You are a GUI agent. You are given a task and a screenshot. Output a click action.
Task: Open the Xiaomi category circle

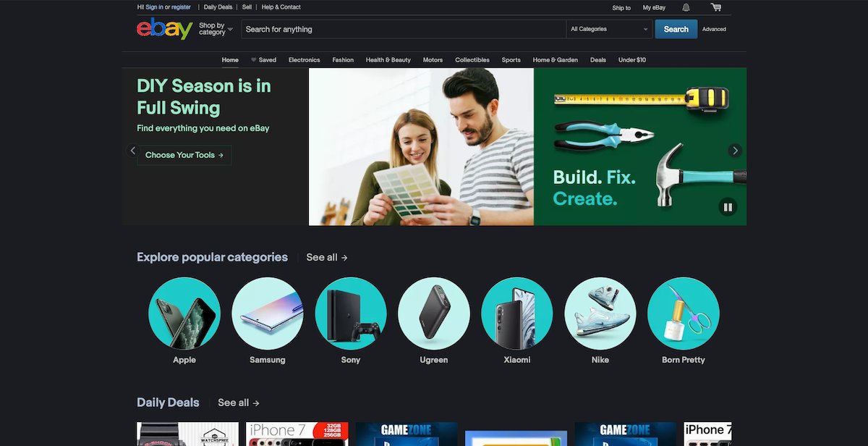[x=517, y=314]
